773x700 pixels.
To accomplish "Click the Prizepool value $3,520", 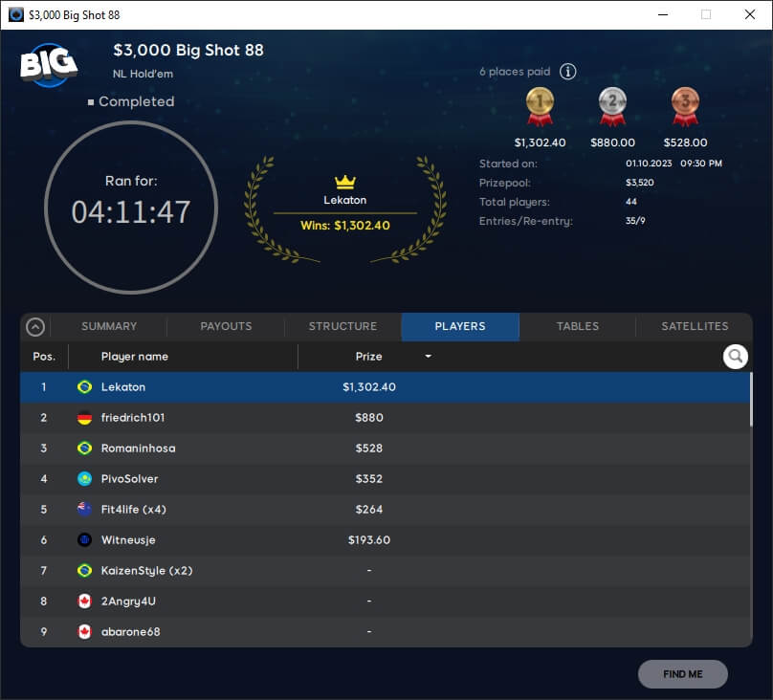I will pyautogui.click(x=639, y=183).
